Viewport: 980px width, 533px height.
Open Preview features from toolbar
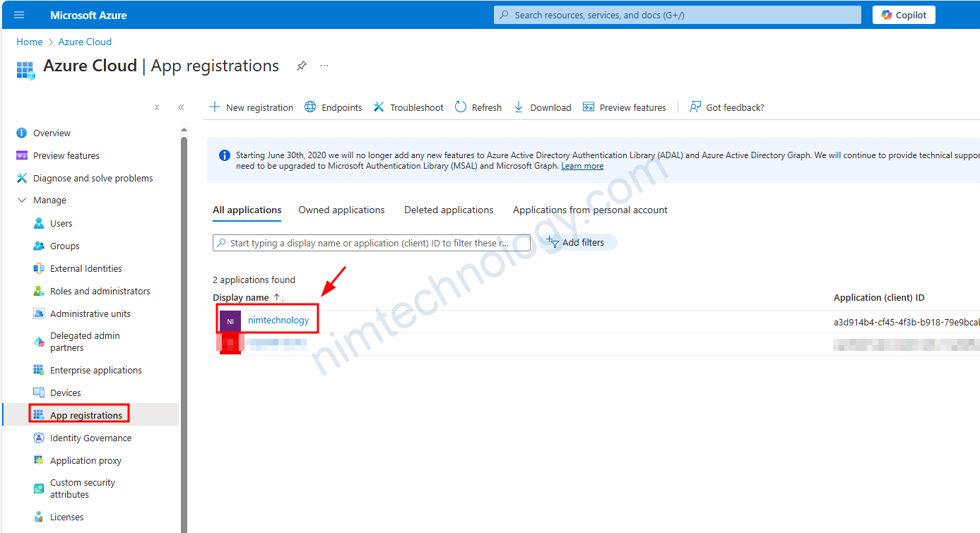pos(625,107)
